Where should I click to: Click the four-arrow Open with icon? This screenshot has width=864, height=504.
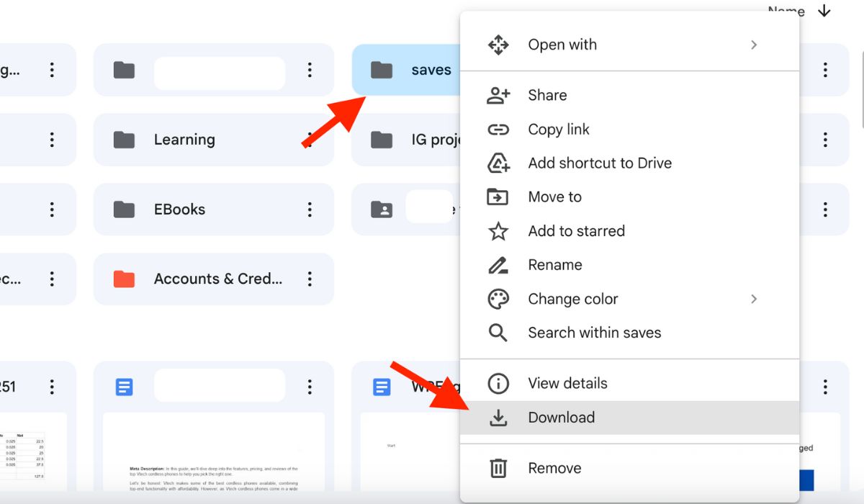pyautogui.click(x=498, y=44)
